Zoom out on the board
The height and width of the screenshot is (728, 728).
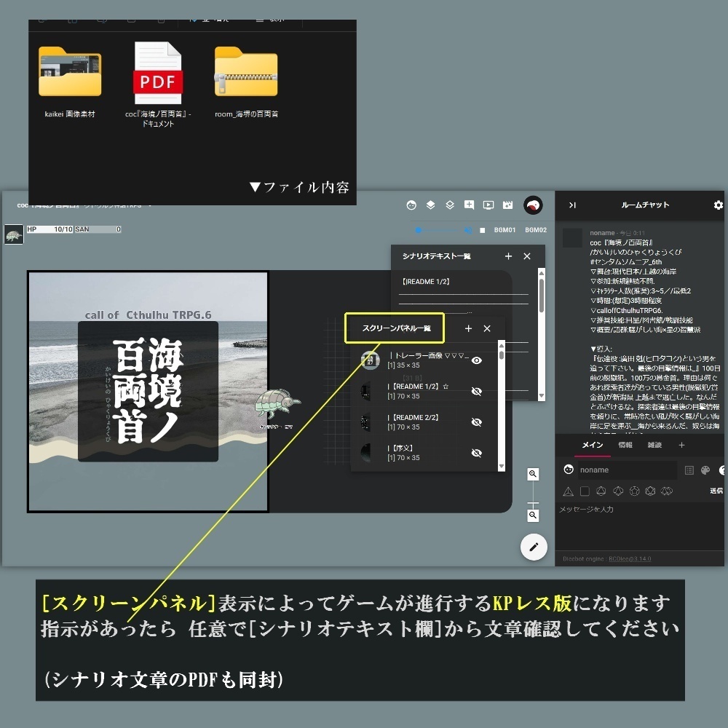click(533, 515)
